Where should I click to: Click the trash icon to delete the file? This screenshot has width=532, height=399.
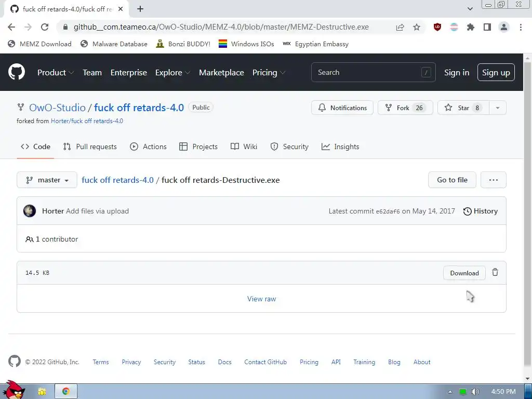point(495,272)
